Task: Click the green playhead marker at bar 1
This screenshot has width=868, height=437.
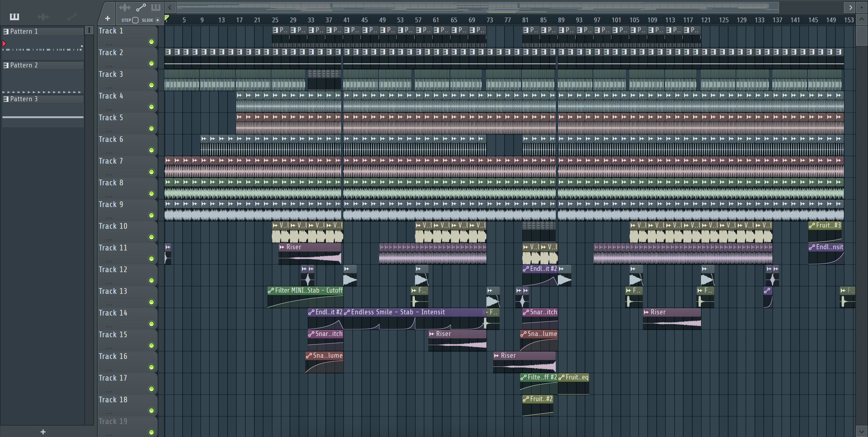Action: tap(166, 18)
